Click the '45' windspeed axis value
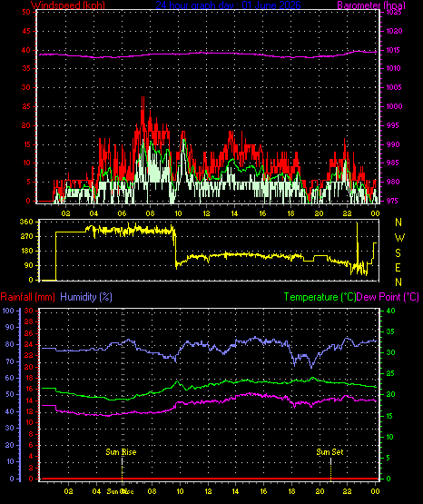This screenshot has height=504, width=423. click(x=26, y=31)
